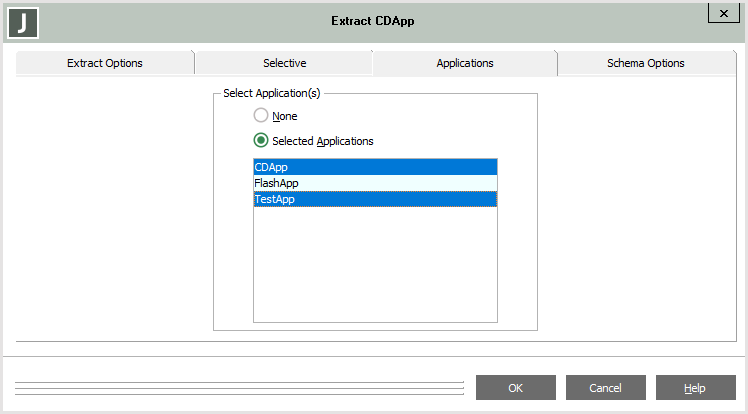748x414 pixels.
Task: Select CDApp in the applications list
Action: [x=374, y=167]
